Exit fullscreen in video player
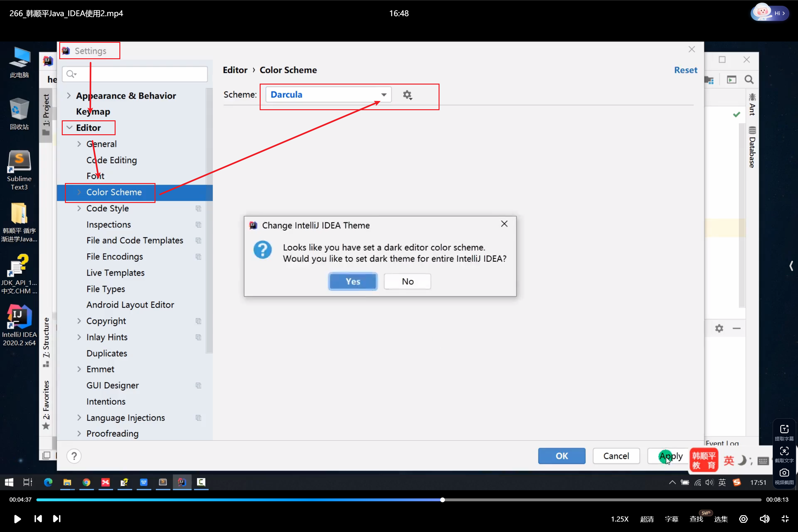 [785, 519]
